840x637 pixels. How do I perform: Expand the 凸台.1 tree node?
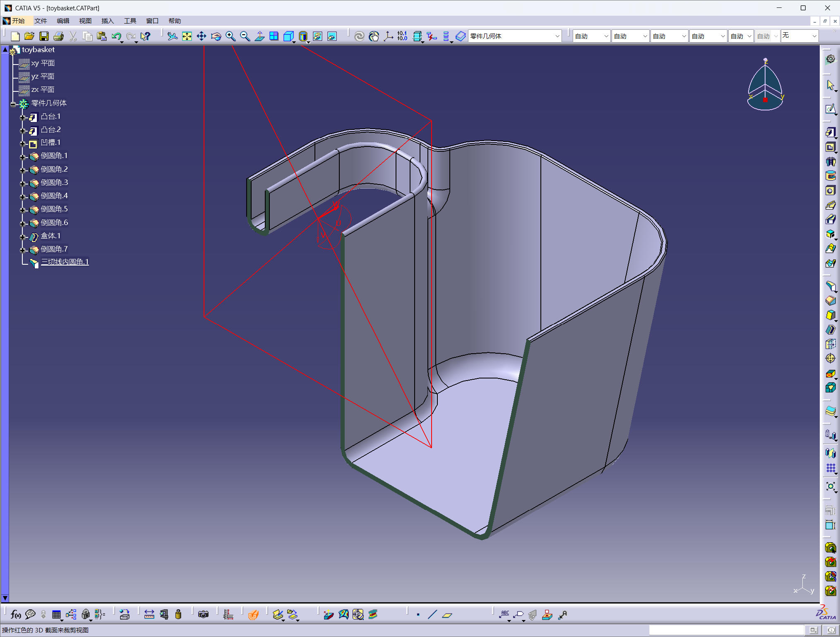pyautogui.click(x=23, y=117)
